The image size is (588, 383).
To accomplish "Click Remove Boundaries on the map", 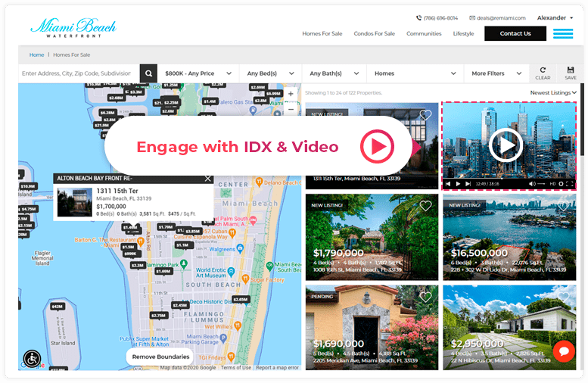I will [160, 357].
